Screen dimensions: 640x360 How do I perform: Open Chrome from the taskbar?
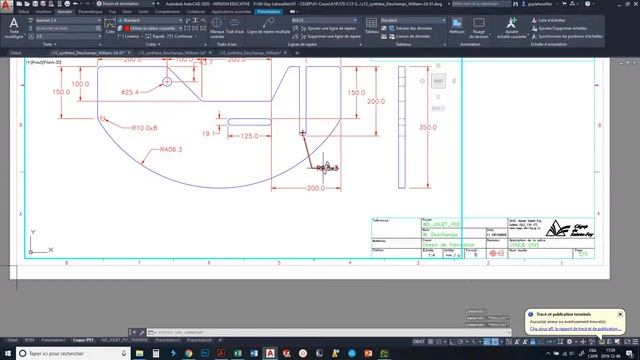pos(189,353)
